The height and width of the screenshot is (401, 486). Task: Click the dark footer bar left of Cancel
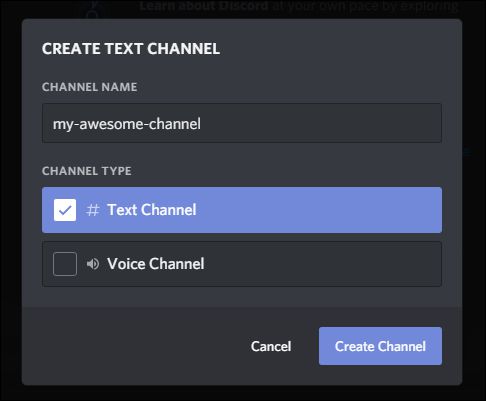[133, 346]
